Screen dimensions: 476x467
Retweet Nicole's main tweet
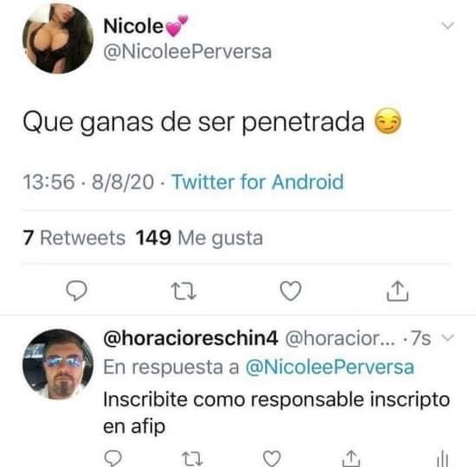point(183,291)
